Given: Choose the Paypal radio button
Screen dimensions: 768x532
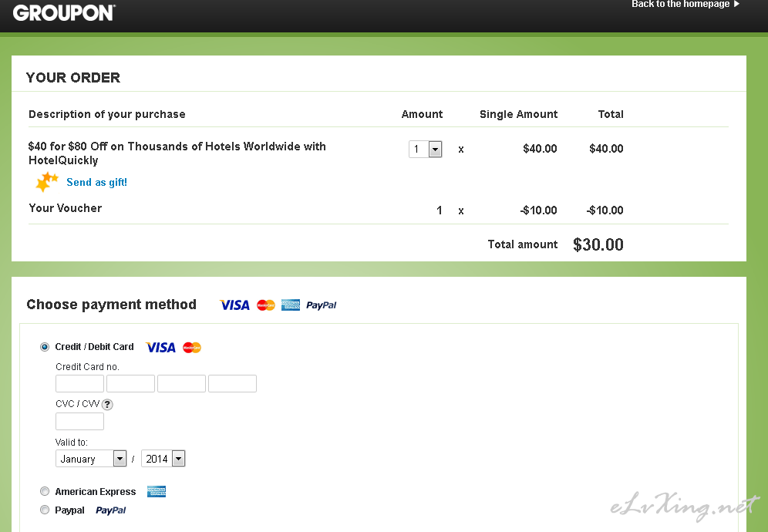Looking at the screenshot, I should (45, 510).
